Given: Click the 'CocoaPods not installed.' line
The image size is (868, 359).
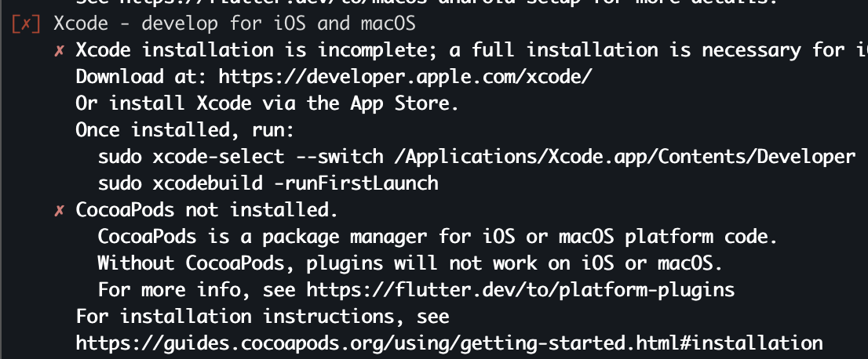Looking at the screenshot, I should point(207,210).
